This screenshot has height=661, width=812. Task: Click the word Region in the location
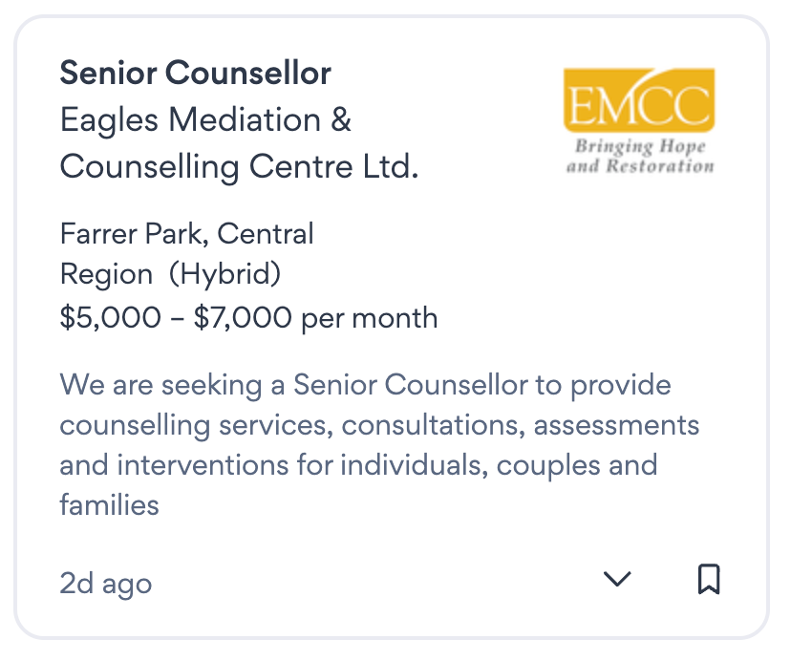(x=106, y=274)
